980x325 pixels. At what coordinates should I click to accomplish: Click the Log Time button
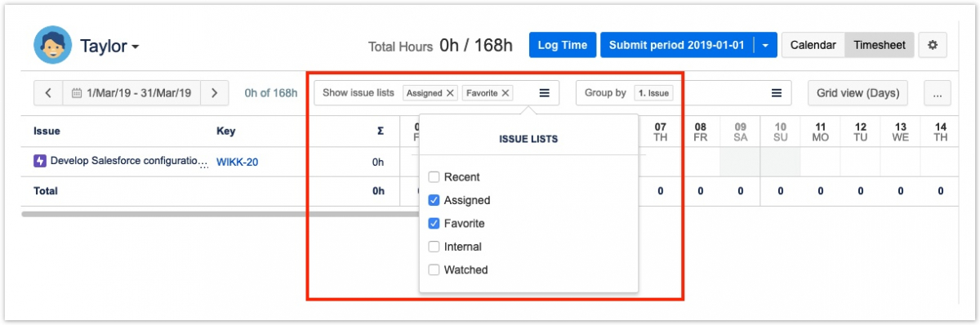(x=562, y=45)
